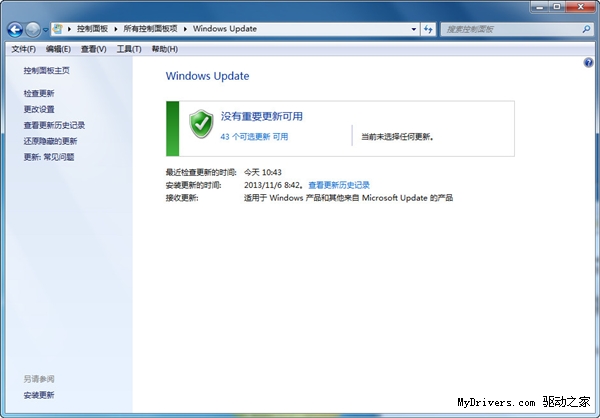Image resolution: width=600 pixels, height=418 pixels.
Task: Click the 当前未选择任何更新 text
Action: pyautogui.click(x=397, y=137)
